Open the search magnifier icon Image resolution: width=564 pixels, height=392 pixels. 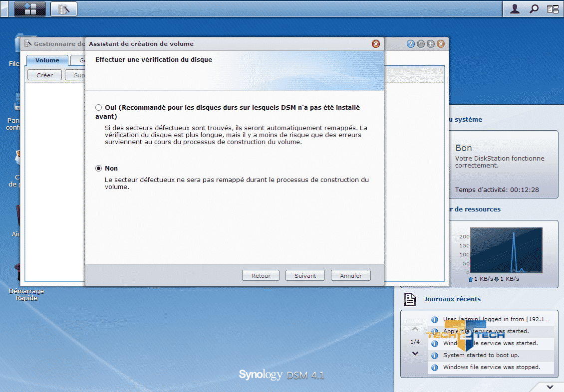tap(534, 8)
